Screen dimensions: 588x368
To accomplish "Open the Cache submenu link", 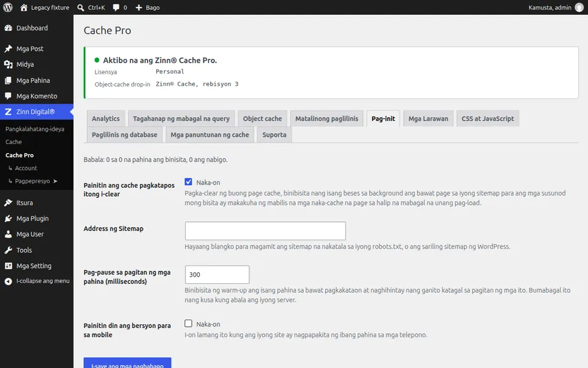I will tap(13, 142).
